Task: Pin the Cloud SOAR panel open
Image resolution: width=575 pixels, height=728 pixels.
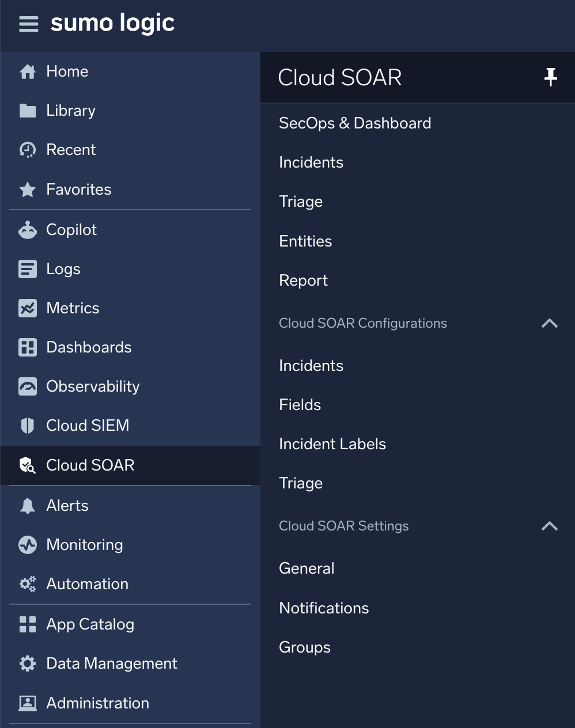Action: [550, 77]
